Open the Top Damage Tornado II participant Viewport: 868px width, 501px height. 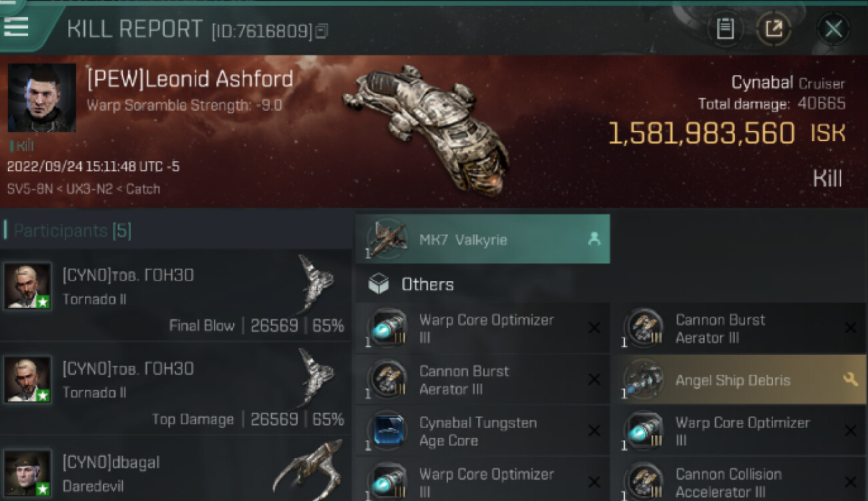[176, 388]
